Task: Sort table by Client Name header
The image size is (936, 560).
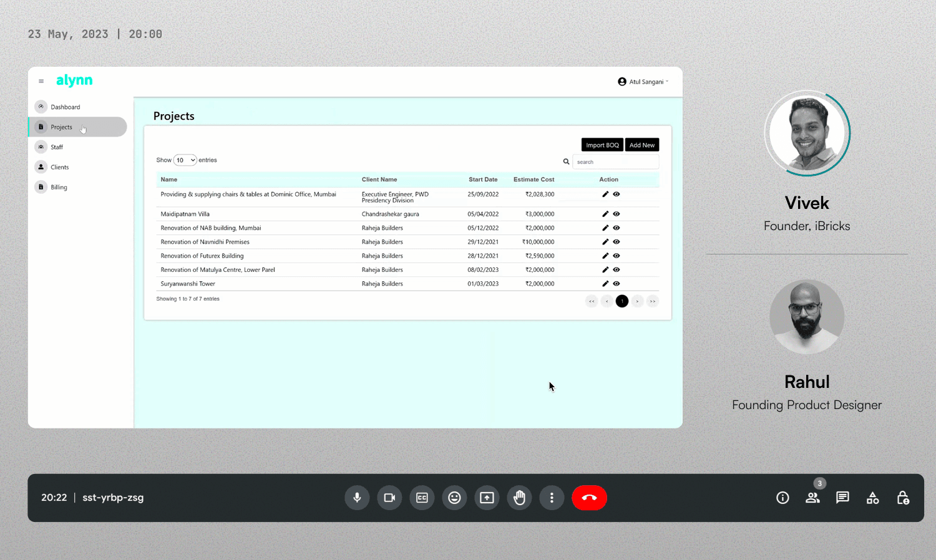Action: pos(379,180)
